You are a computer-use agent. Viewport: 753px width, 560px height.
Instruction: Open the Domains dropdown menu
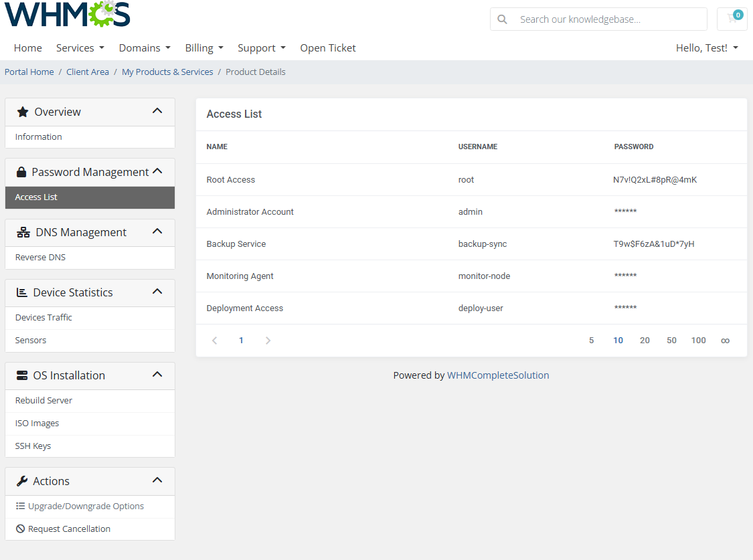coord(145,48)
